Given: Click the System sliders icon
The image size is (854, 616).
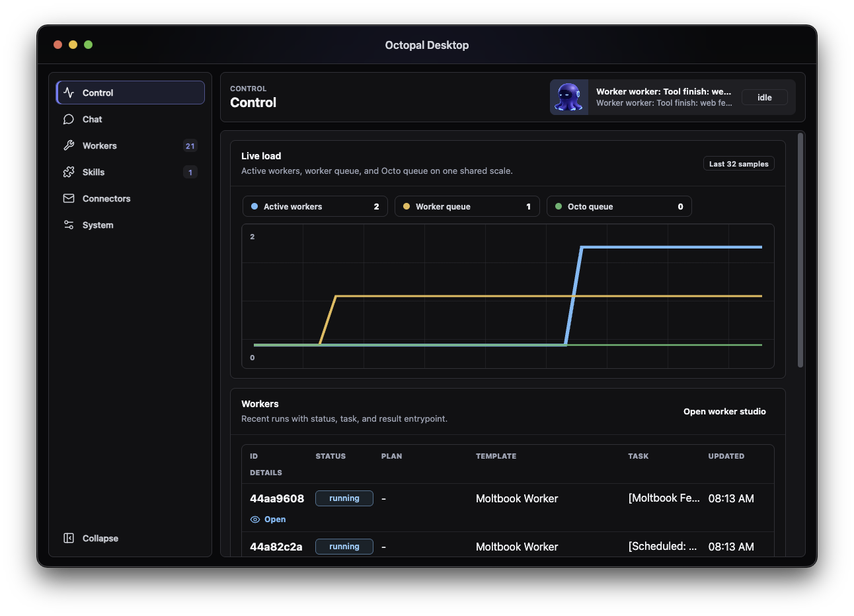Looking at the screenshot, I should point(69,225).
